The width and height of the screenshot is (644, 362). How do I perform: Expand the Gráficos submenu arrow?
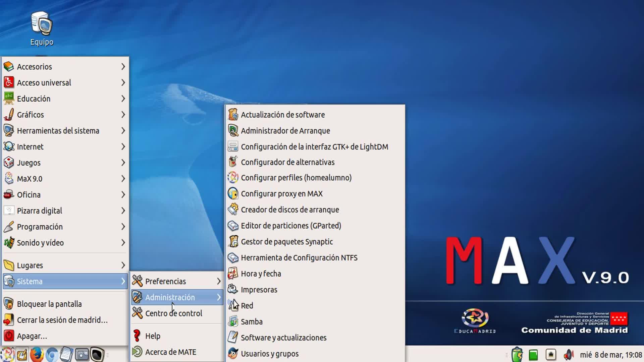coord(123,115)
